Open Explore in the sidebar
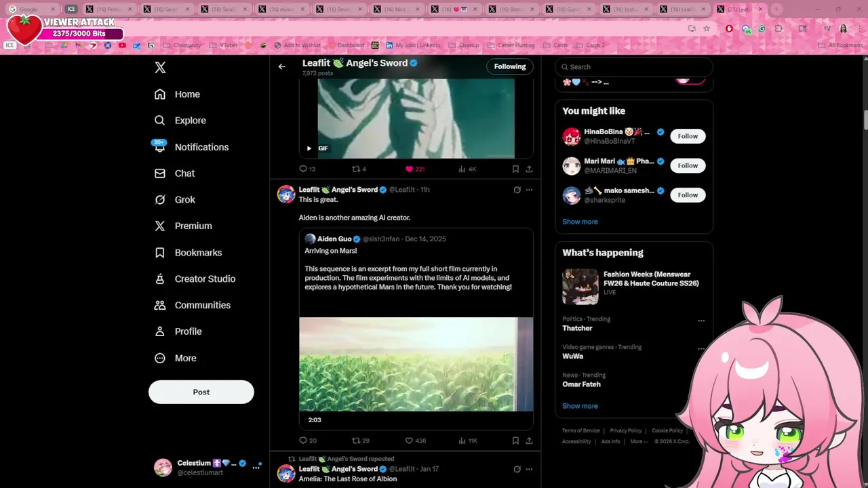868x488 pixels. coord(180,121)
